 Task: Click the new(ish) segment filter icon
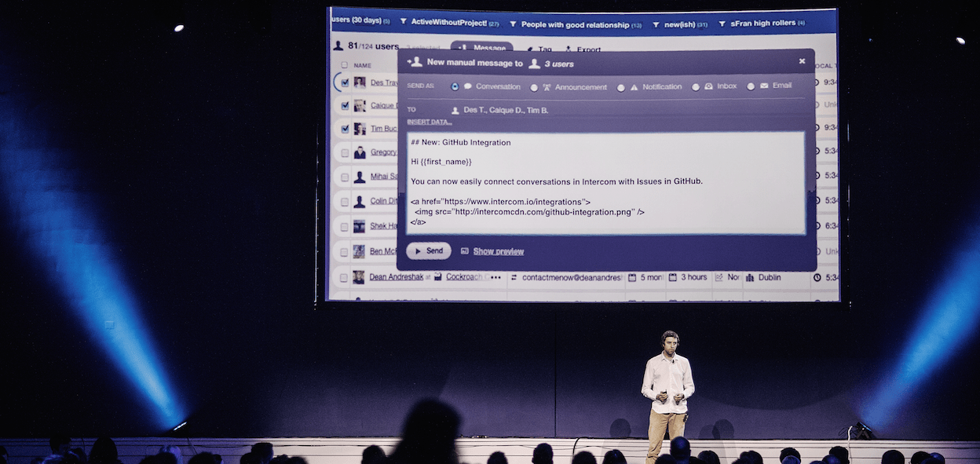(x=656, y=24)
